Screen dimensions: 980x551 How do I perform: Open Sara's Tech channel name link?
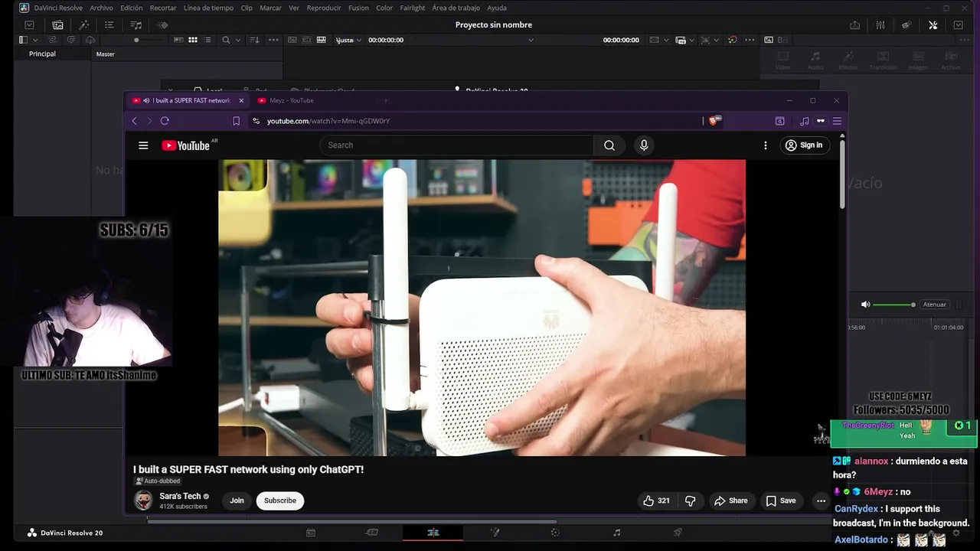pyautogui.click(x=180, y=496)
